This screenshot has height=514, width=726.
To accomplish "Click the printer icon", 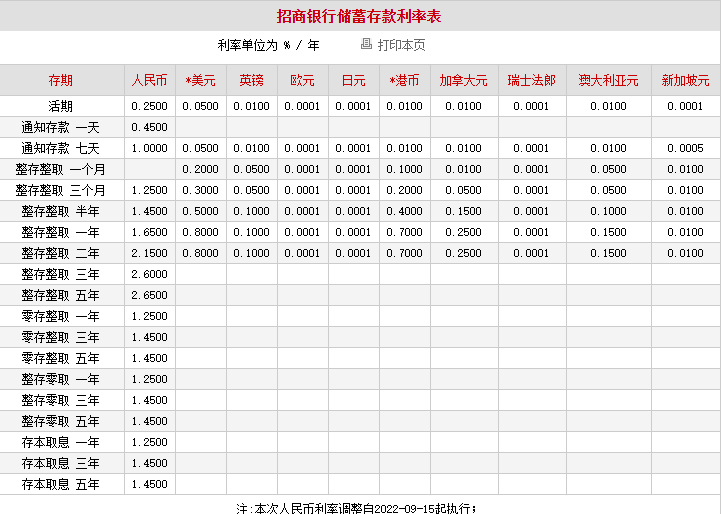I will tap(366, 45).
